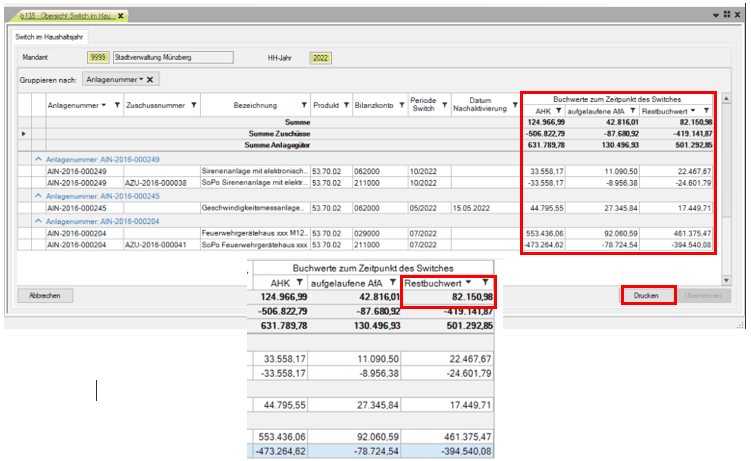Viewport: 751px width, 461px height.
Task: Click the Drucken button
Action: (x=645, y=296)
